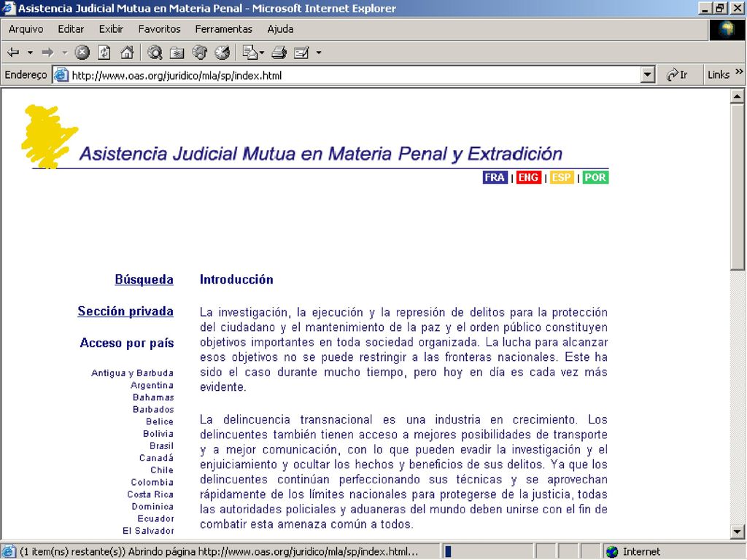Click the Forward arrow toolbar button
The width and height of the screenshot is (747, 560).
pyautogui.click(x=47, y=52)
